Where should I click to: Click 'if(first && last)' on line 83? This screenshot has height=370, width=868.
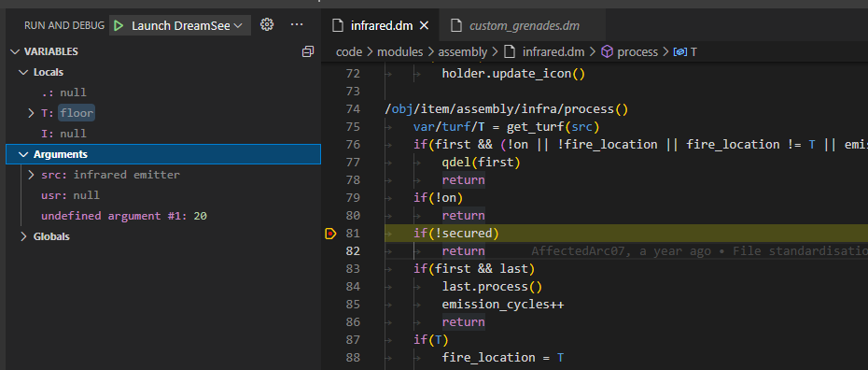(474, 269)
